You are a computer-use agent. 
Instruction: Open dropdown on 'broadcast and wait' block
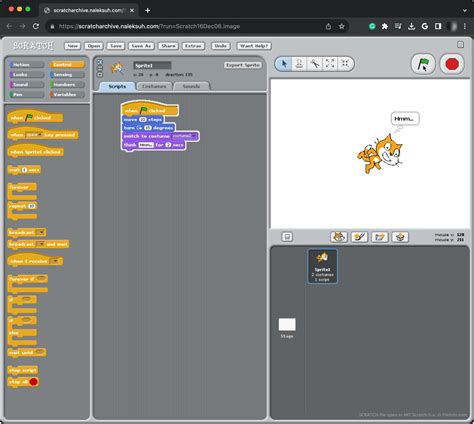pos(40,244)
